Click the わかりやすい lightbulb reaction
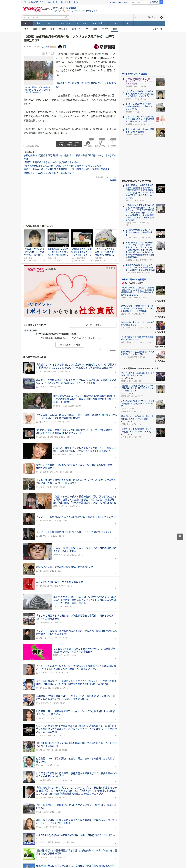186x868 pixels. [100, 143]
